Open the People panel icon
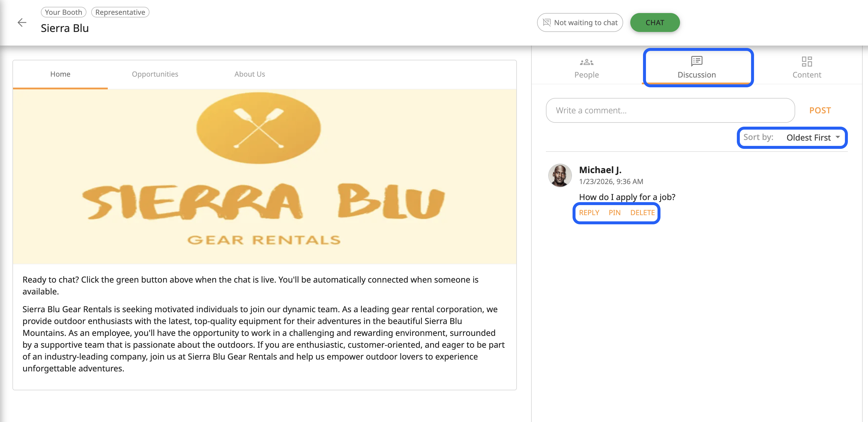The width and height of the screenshot is (868, 422). [586, 62]
